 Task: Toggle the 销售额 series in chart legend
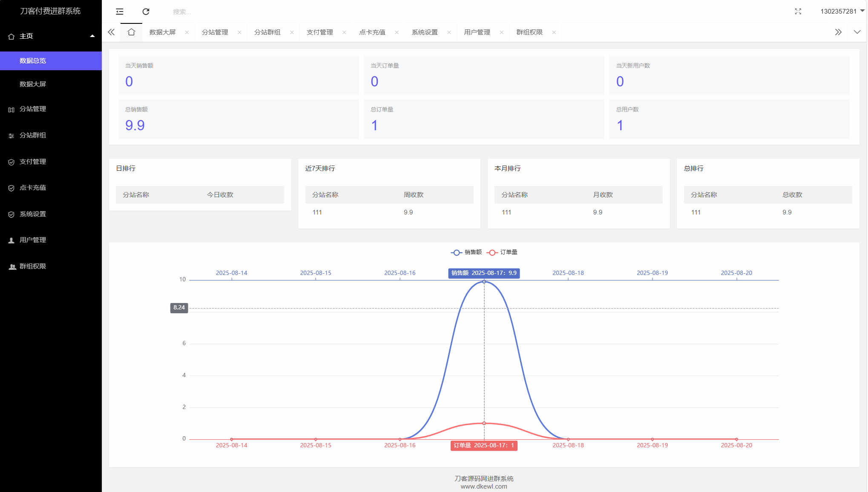466,252
